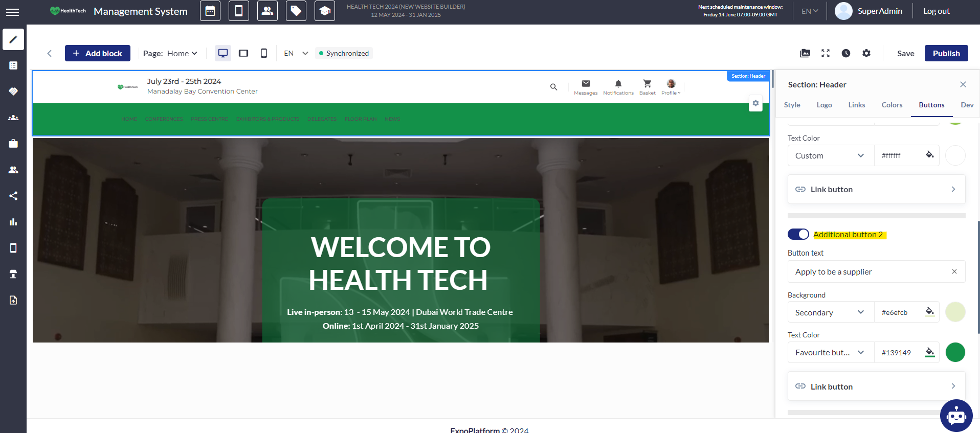Open the tag icon in top bar
980x433 pixels.
[296, 11]
